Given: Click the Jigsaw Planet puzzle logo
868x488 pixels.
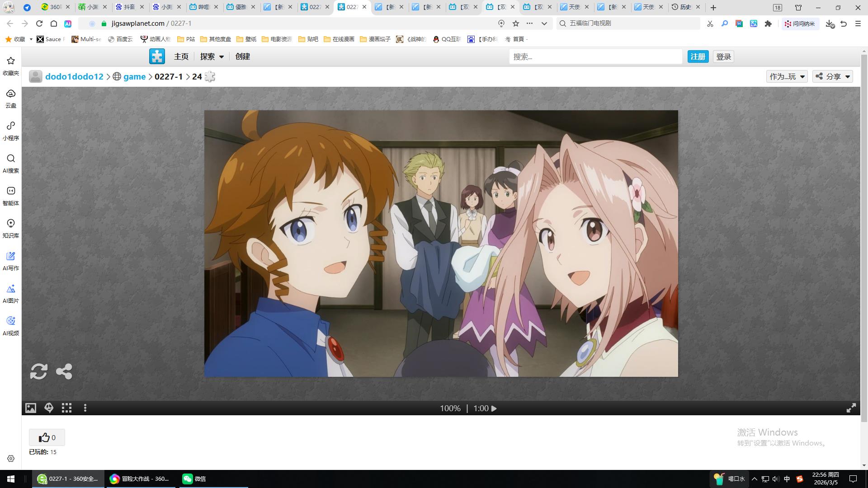Looking at the screenshot, I should click(157, 56).
